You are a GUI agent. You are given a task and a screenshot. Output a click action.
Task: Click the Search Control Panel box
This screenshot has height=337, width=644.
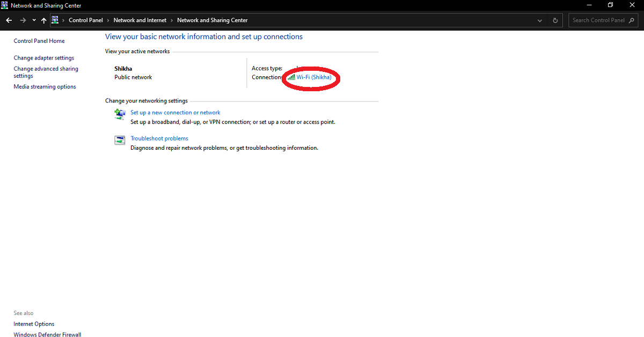pos(598,20)
